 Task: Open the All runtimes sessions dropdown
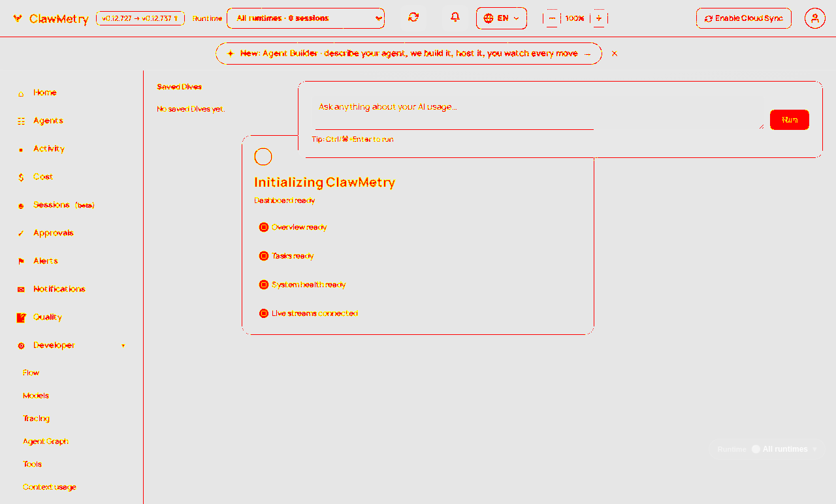point(306,18)
